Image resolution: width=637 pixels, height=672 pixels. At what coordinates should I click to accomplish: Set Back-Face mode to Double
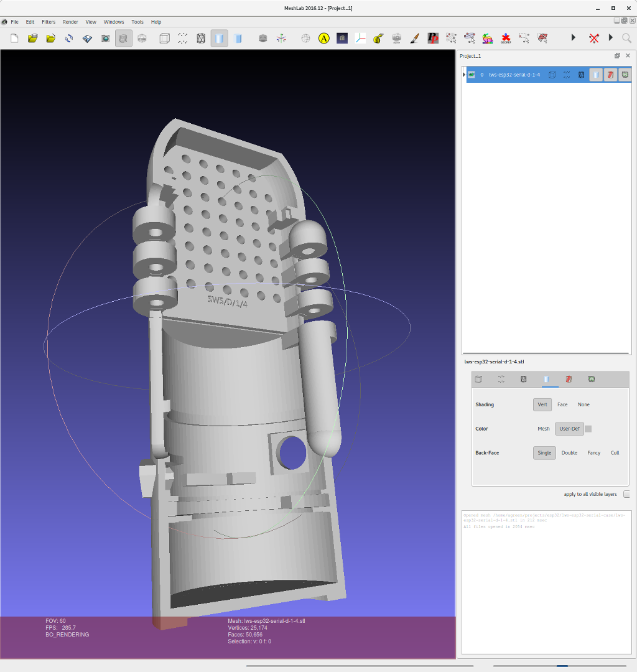click(x=569, y=453)
